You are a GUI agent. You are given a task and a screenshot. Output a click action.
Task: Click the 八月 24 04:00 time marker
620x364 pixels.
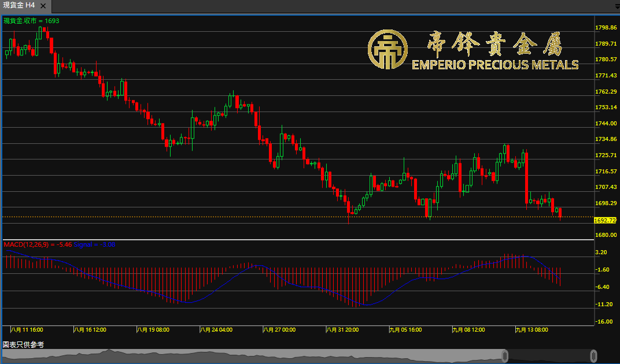216,330
